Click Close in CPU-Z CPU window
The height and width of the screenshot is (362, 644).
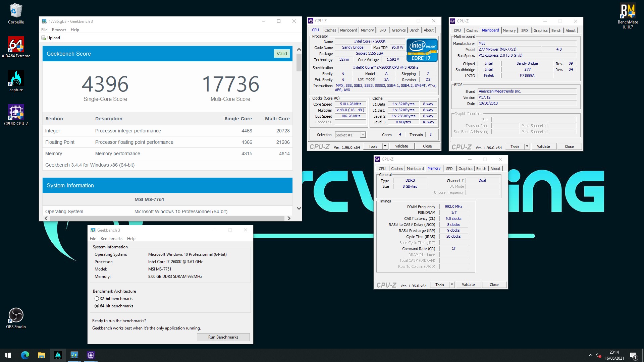427,146
